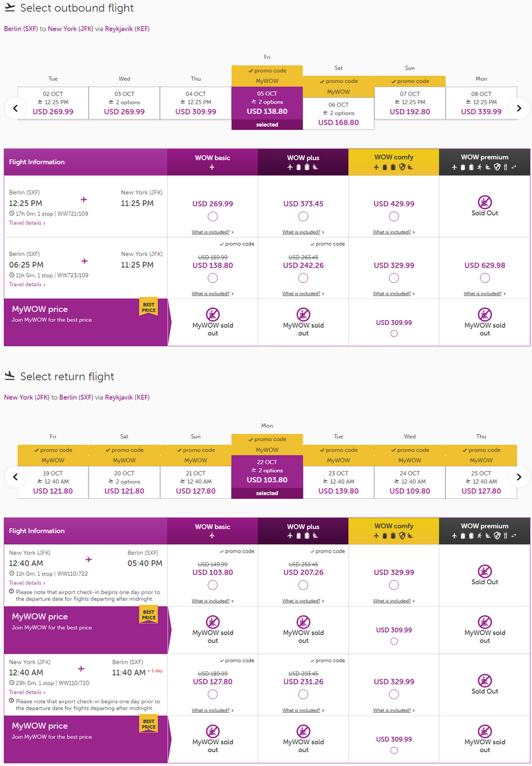532x766 pixels.
Task: Select 24 OCT return date USD 109.80
Action: pyautogui.click(x=410, y=482)
